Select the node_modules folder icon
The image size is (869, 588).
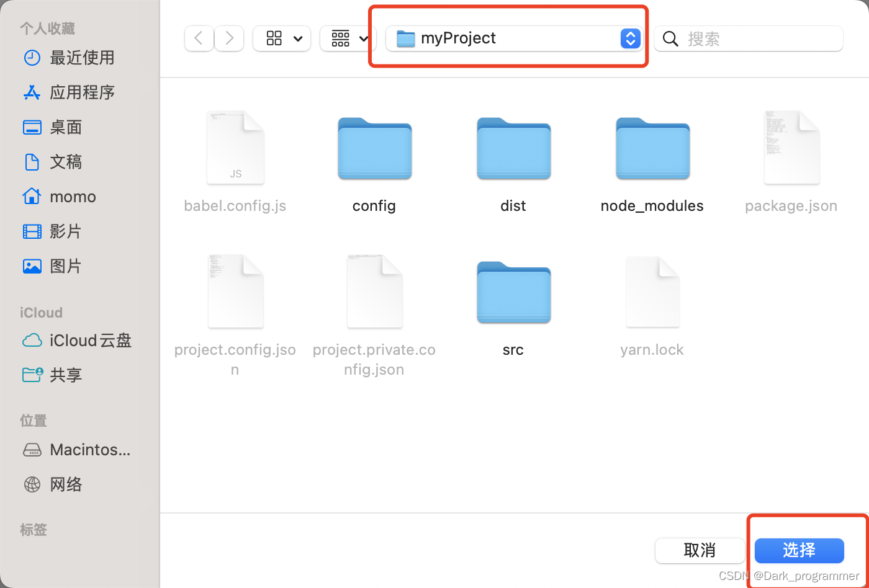coord(652,148)
